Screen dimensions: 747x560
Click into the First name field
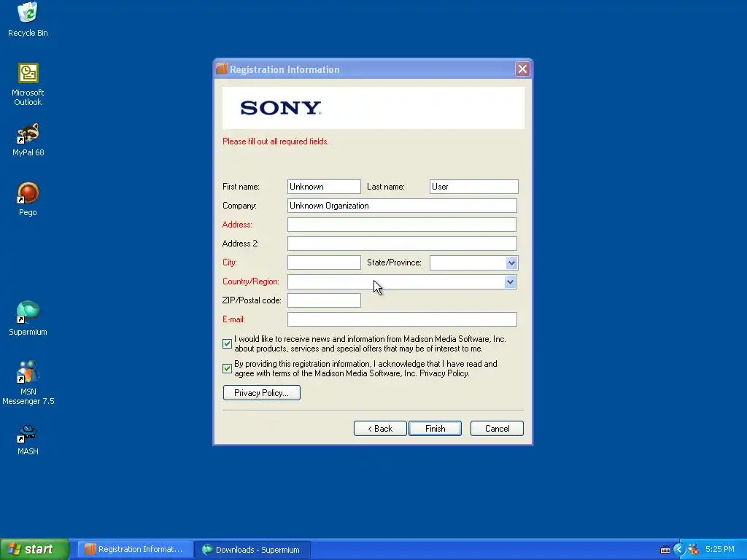(324, 187)
